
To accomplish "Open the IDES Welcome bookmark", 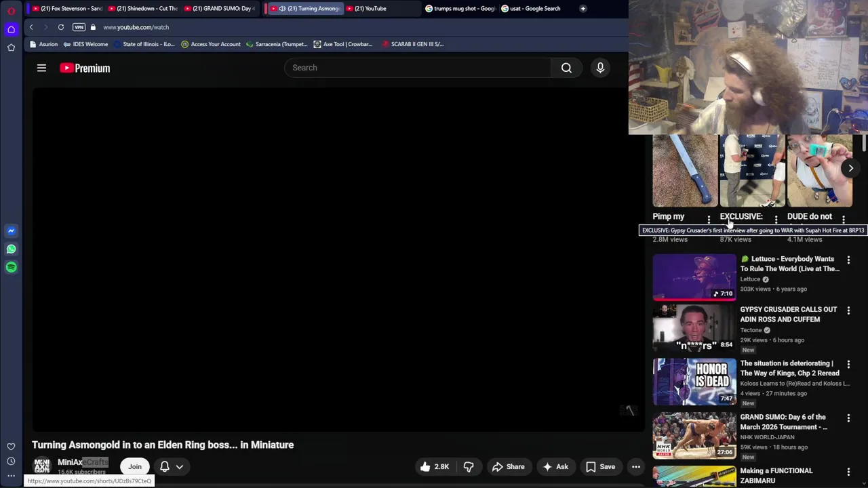I will pos(85,44).
